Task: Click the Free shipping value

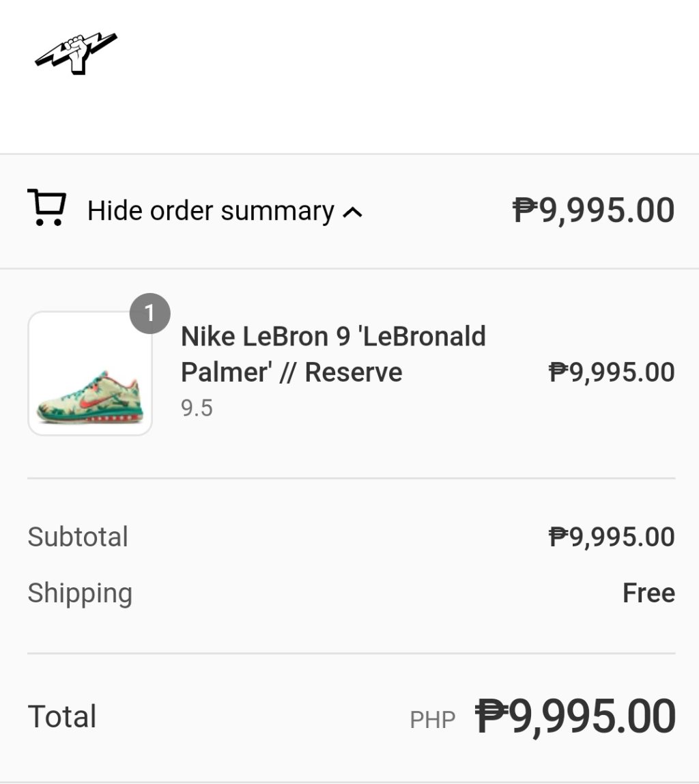Action: [648, 593]
